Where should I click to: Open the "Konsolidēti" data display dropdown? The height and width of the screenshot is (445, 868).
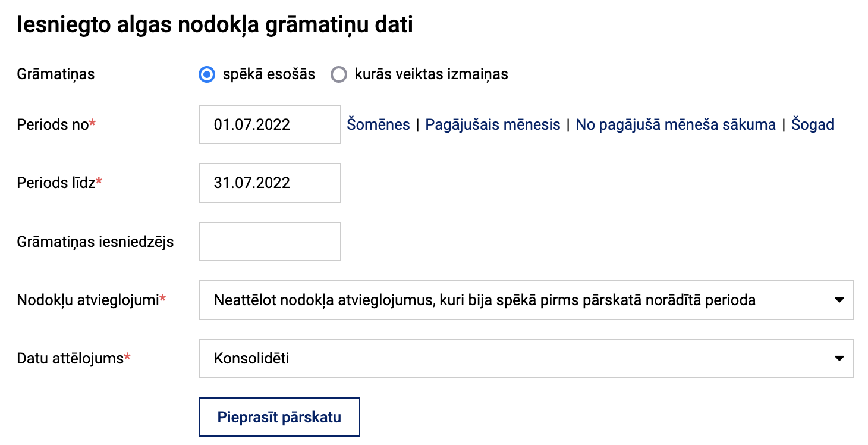[x=526, y=359]
